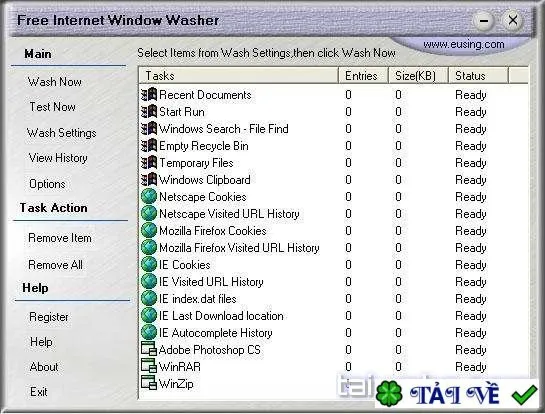Open the Help entry below Register

[41, 342]
